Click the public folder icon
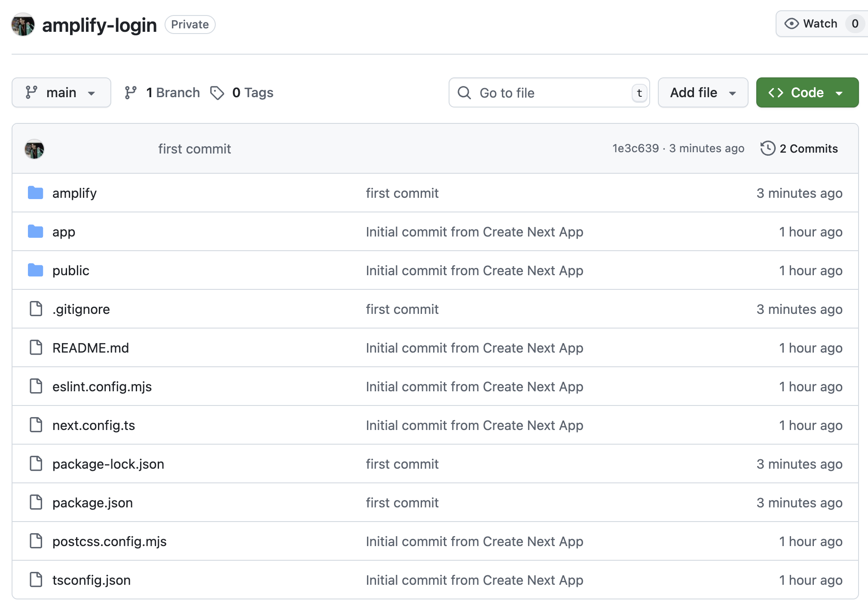The height and width of the screenshot is (608, 868). point(35,270)
